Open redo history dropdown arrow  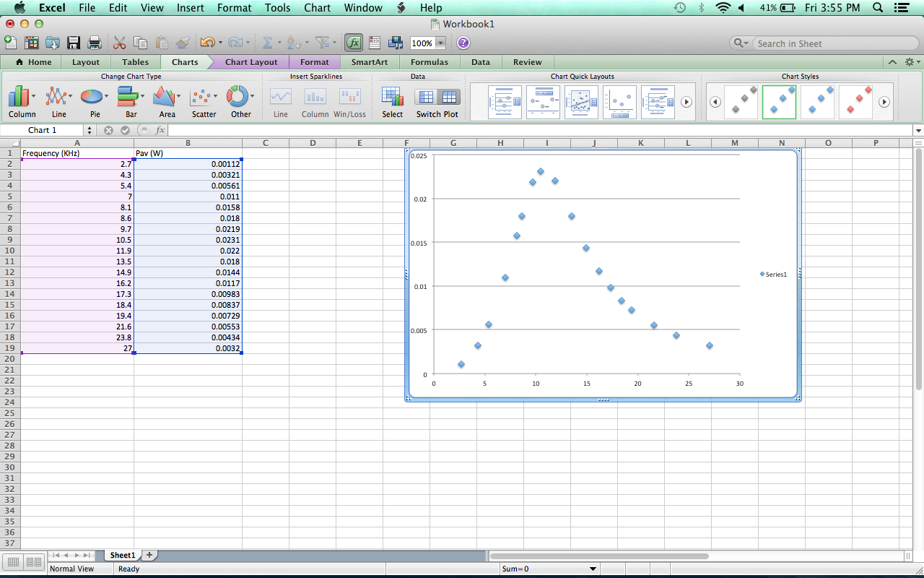pos(248,43)
